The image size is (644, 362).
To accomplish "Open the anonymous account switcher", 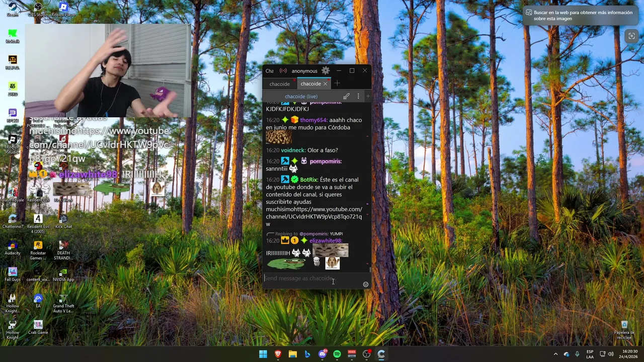I will (x=304, y=71).
